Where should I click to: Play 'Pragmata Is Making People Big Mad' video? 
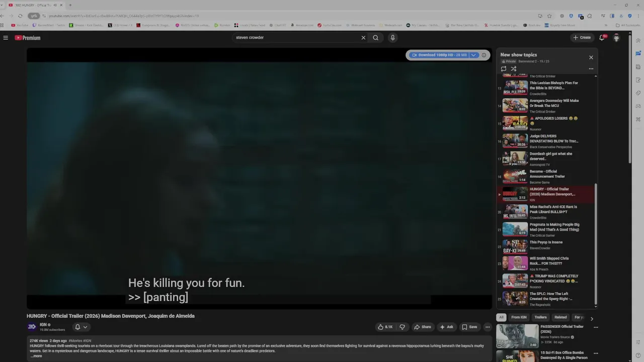click(x=546, y=229)
